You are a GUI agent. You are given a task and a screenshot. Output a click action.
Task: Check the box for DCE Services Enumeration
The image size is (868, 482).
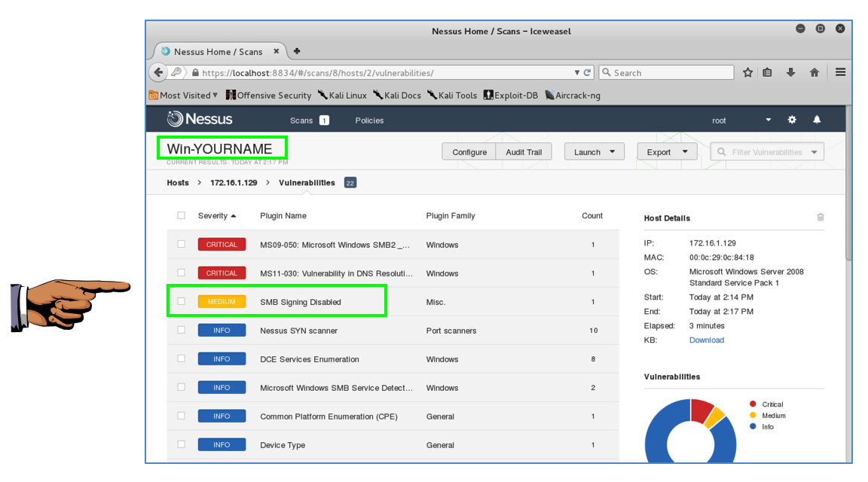(x=181, y=358)
